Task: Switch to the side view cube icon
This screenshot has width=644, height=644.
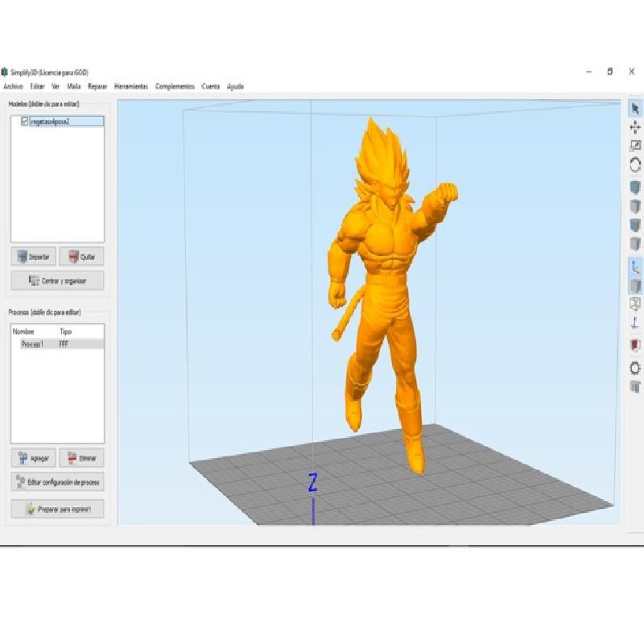Action: tap(635, 244)
